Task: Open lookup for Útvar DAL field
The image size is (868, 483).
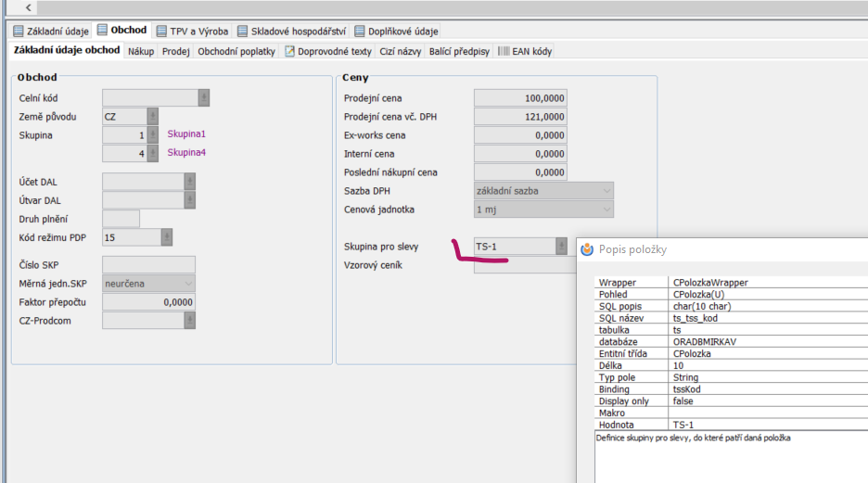Action: coord(190,200)
